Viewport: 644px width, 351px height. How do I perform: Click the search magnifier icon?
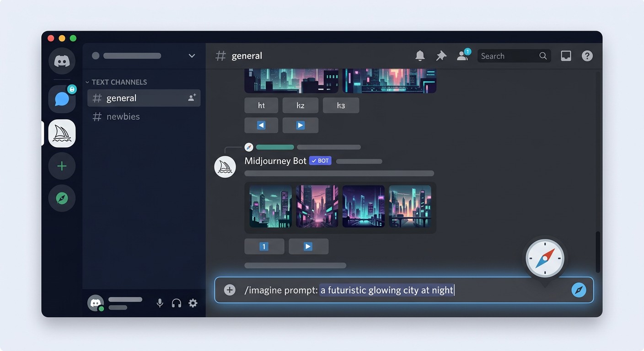pyautogui.click(x=543, y=56)
